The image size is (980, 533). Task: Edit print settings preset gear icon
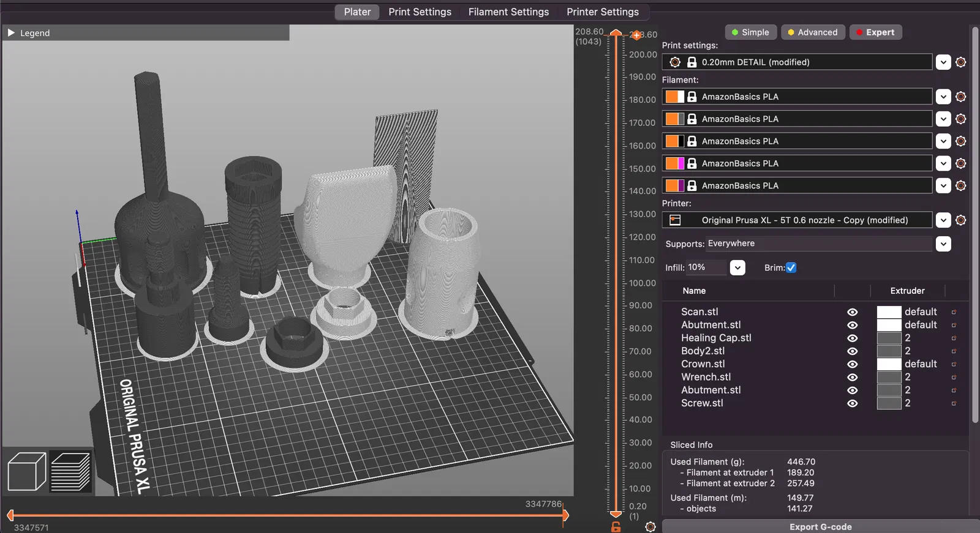961,62
